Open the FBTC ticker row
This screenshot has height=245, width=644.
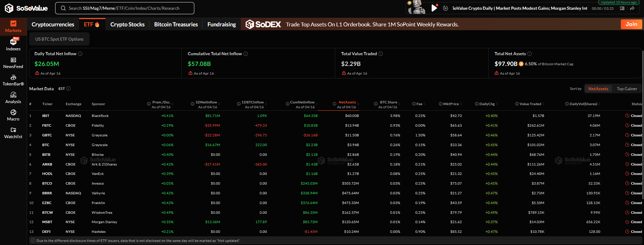tap(336, 125)
